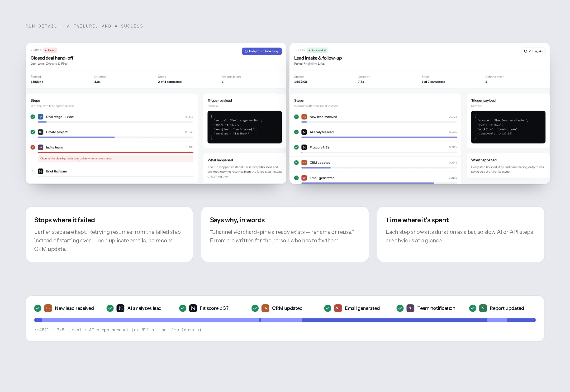Click green check before bottom strip Email generated
570x392 pixels.
328,308
